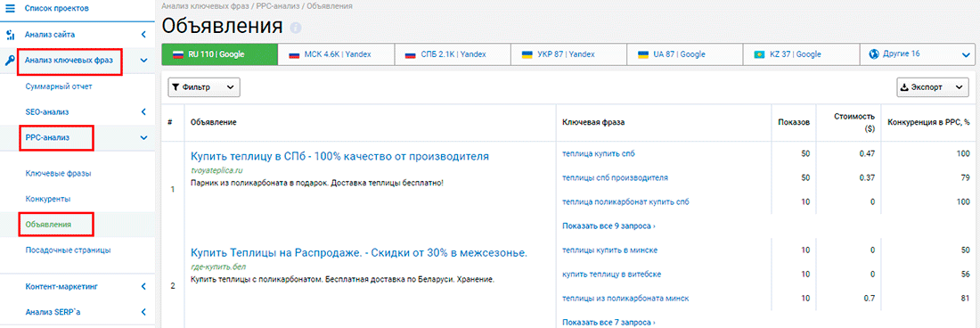Image resolution: width=980 pixels, height=328 pixels.
Task: Sort by the Показов column header
Action: [794, 122]
